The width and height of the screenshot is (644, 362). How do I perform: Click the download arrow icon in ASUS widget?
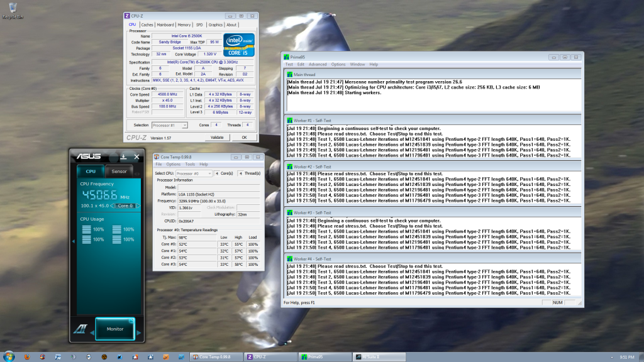point(123,156)
